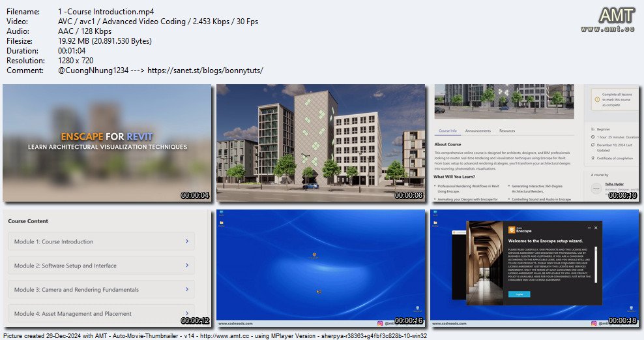Click filename '1 -Course Introduction.mp4'
The image size is (644, 340).
pos(106,12)
